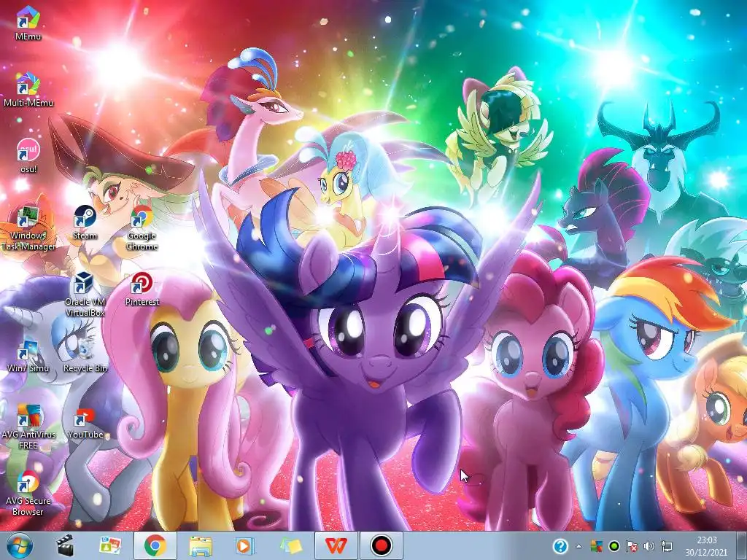Select the osu! desktop icon
Image resolution: width=747 pixels, height=560 pixels.
tap(28, 156)
